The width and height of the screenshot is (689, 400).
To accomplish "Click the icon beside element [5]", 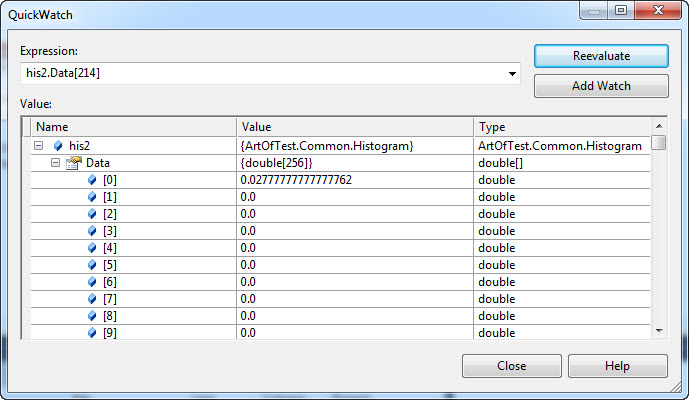I will pyautogui.click(x=92, y=265).
